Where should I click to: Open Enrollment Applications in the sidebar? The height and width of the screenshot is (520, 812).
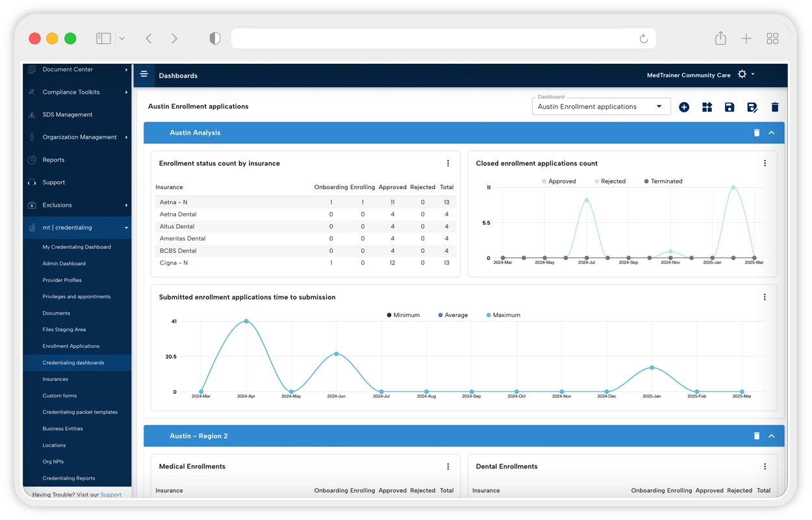click(x=71, y=346)
